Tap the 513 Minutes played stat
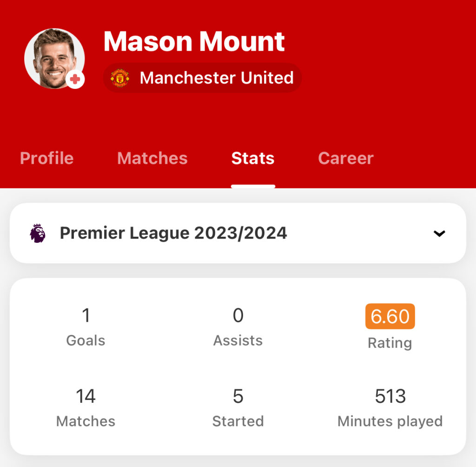This screenshot has width=476, height=467. (x=390, y=407)
